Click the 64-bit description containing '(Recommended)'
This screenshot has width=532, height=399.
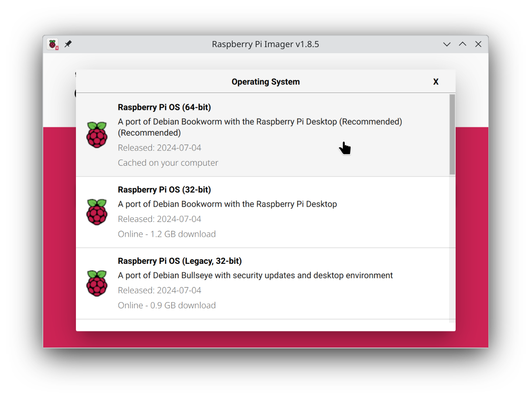pyautogui.click(x=260, y=127)
